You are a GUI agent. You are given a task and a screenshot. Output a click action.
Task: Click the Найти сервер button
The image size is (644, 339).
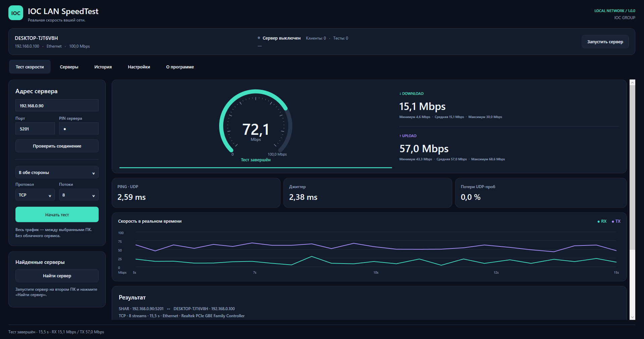(57, 276)
